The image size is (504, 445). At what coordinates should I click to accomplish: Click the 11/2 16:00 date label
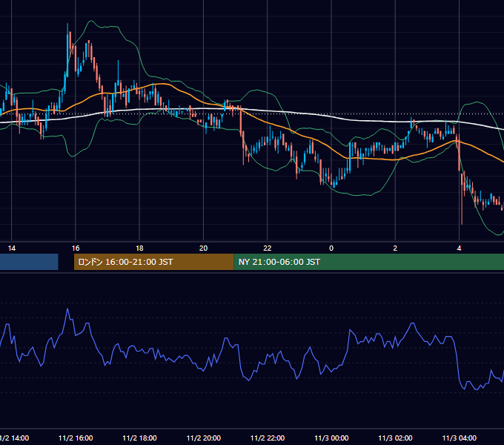pos(76,438)
